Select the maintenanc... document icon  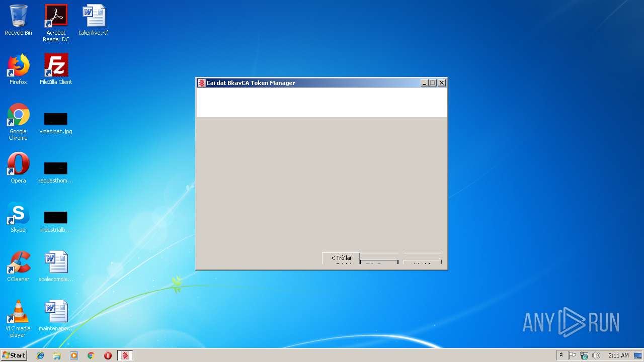(56, 316)
